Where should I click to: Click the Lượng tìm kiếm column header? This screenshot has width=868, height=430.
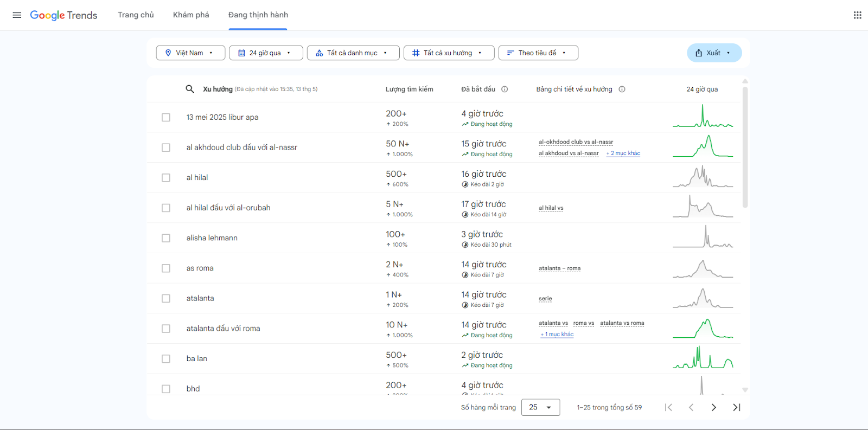(x=409, y=89)
